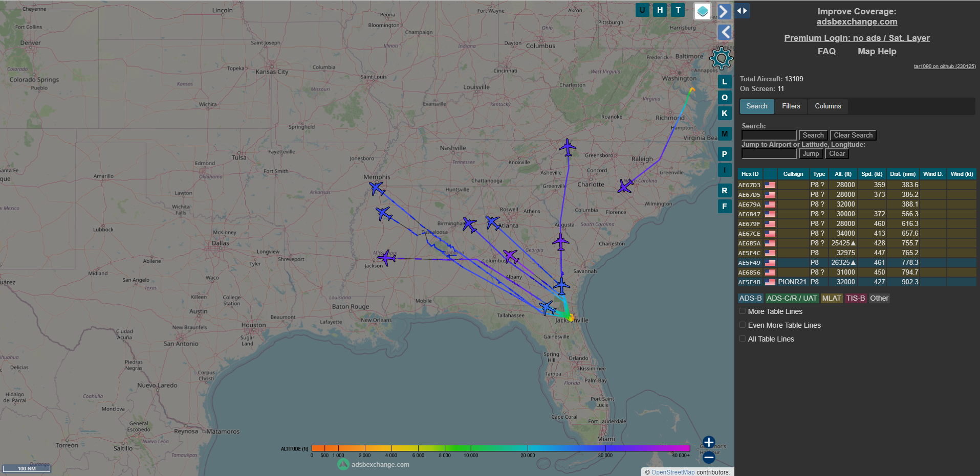Viewport: 980px width, 476px height.
Task: Toggle the P persistence button
Action: [x=725, y=154]
